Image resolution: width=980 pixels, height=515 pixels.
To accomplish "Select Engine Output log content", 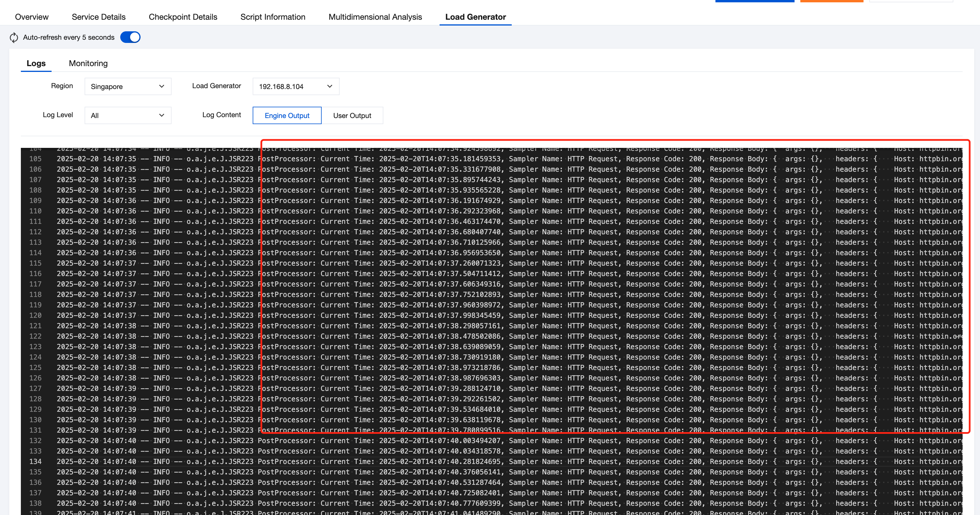I will click(287, 115).
